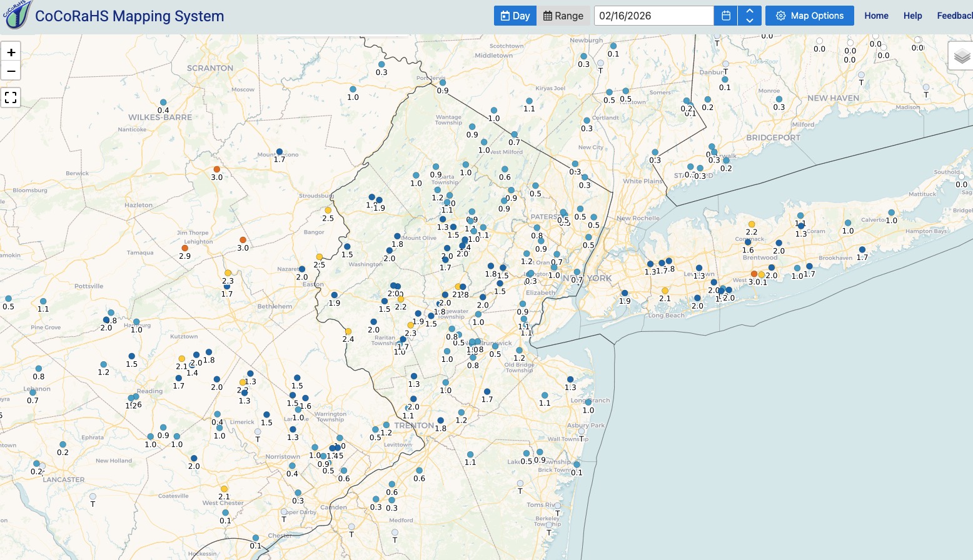Screen dimensions: 973x560
Task: Click the orange 3.0 marker near Lehighton
Action: tap(243, 240)
